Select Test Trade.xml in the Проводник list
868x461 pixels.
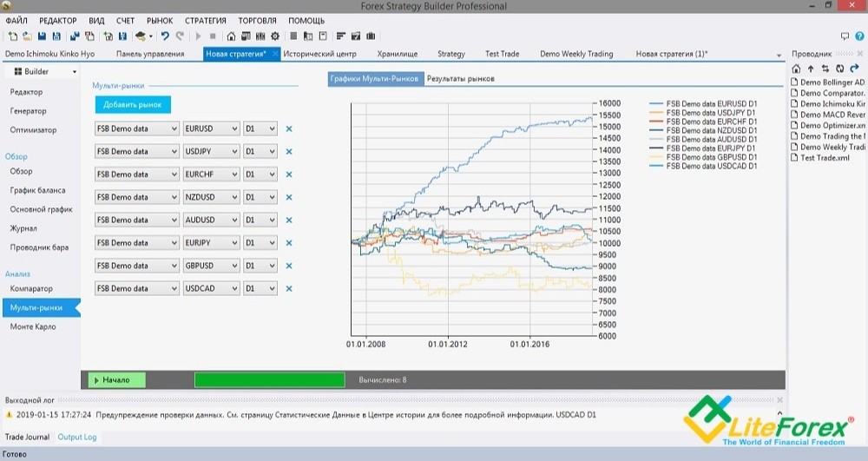coord(825,157)
